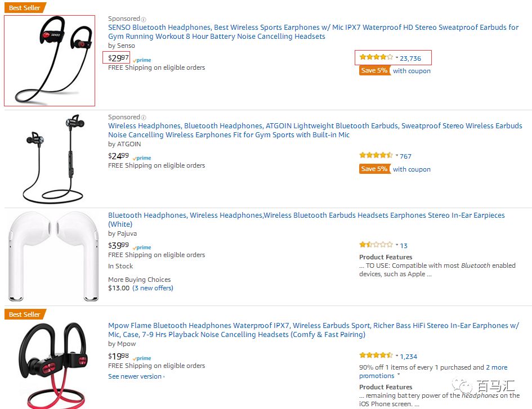The width and height of the screenshot is (532, 409).
Task: Click the "2 more promotions" link
Action: tap(497, 367)
